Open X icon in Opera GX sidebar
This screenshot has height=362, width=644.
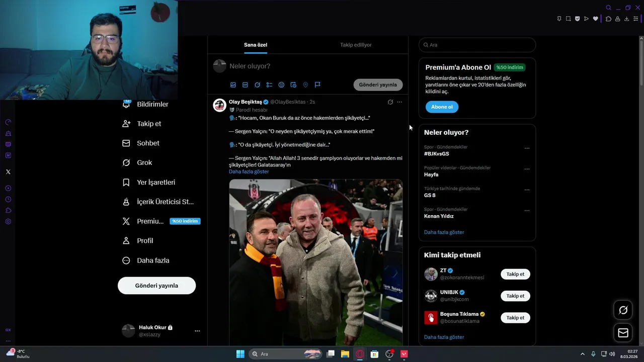tap(8, 172)
